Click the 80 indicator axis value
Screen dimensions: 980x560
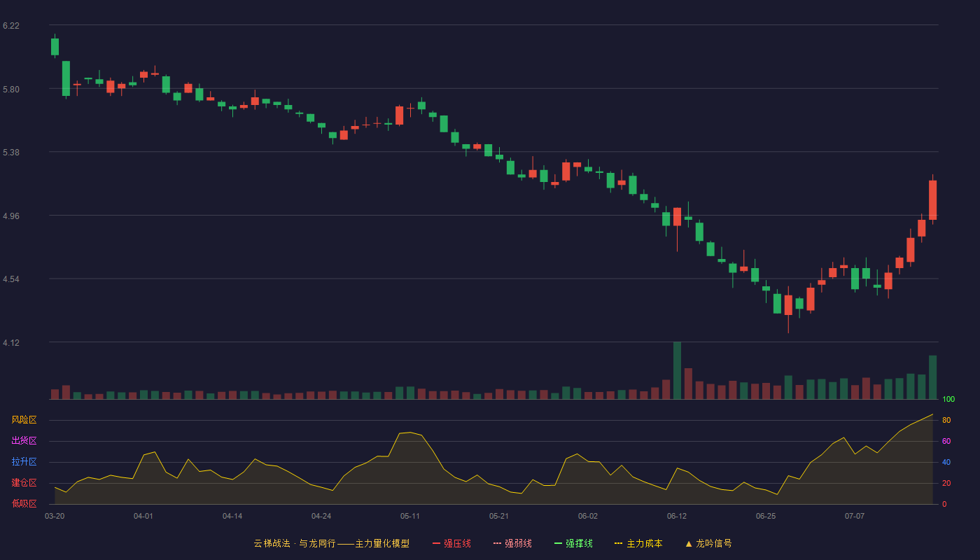946,420
